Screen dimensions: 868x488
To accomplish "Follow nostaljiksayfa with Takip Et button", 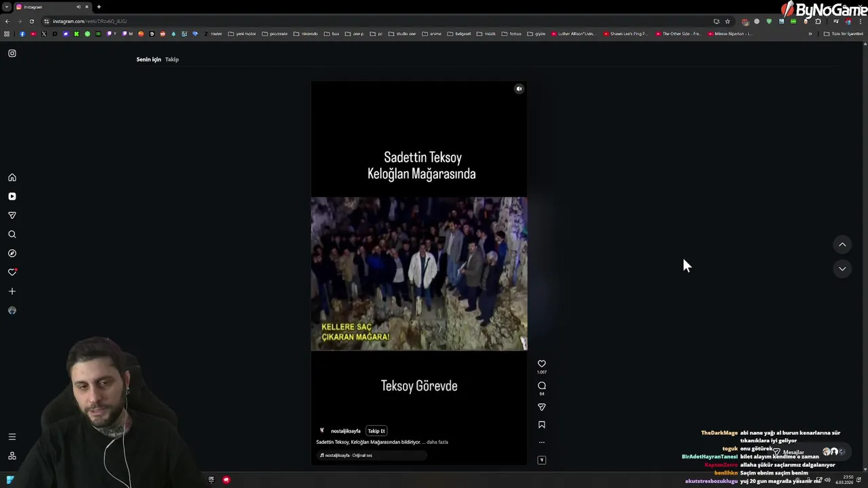I will (x=376, y=431).
